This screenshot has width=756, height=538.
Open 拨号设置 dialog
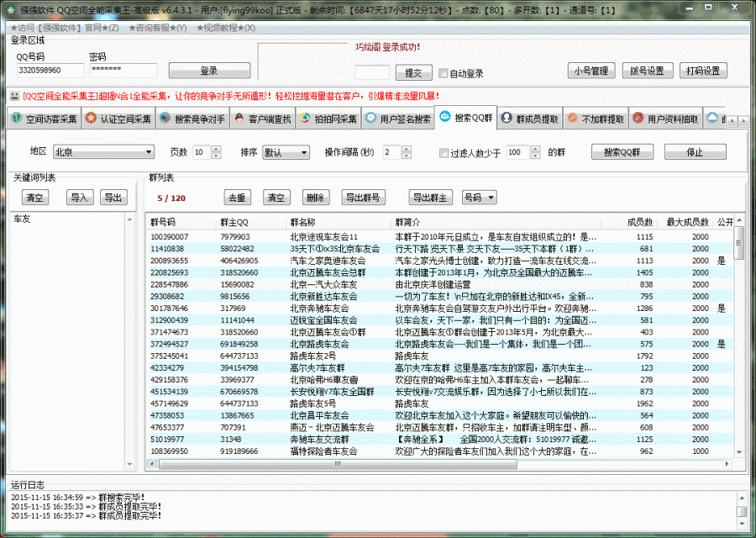(647, 71)
